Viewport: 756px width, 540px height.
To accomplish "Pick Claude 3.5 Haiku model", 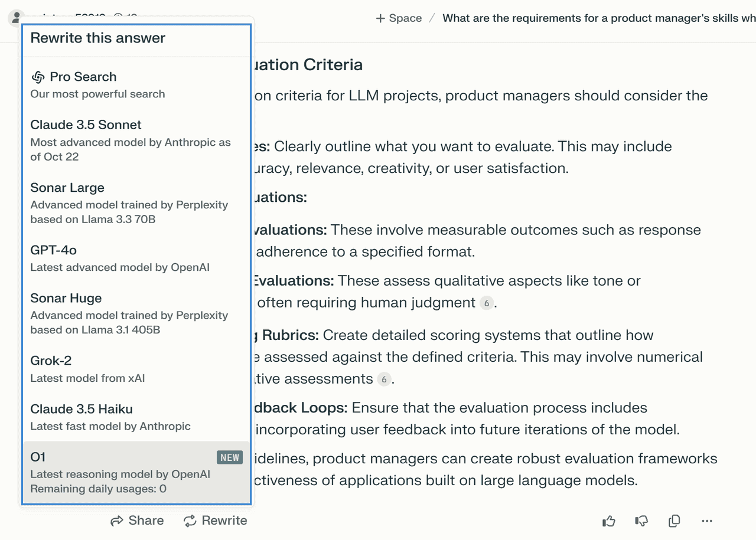I will click(x=136, y=417).
